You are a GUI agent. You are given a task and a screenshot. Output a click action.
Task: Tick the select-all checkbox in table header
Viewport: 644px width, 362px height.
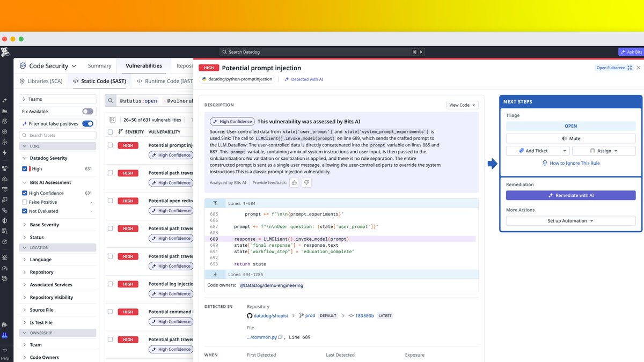pyautogui.click(x=110, y=131)
